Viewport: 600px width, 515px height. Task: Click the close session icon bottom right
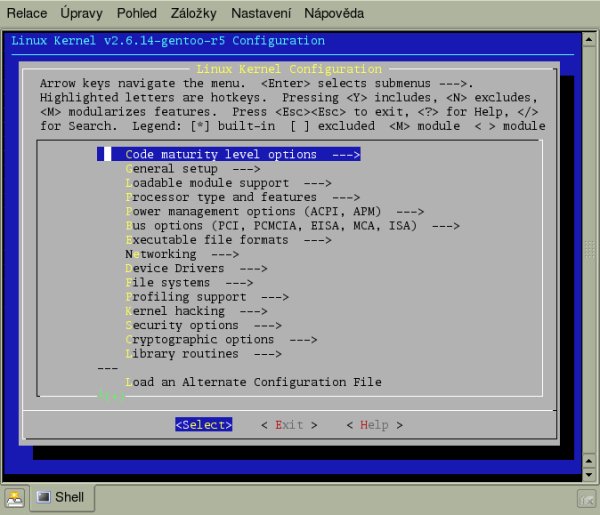pyautogui.click(x=586, y=499)
